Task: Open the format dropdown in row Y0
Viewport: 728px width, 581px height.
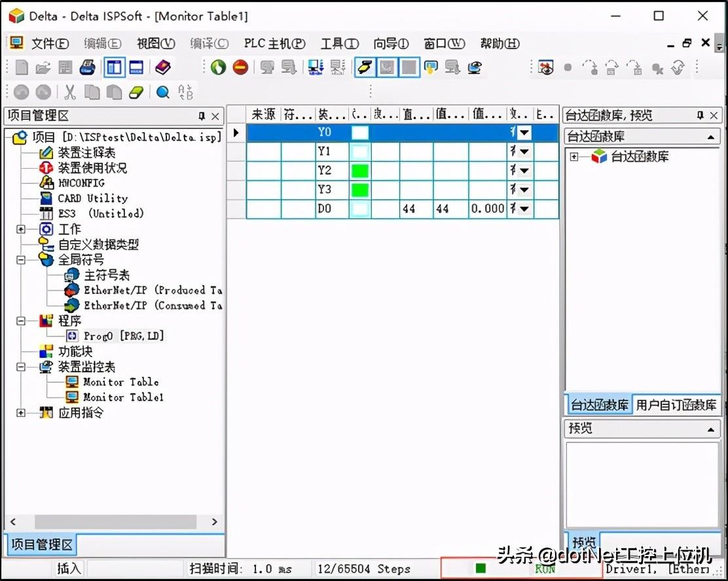Action: coord(524,133)
